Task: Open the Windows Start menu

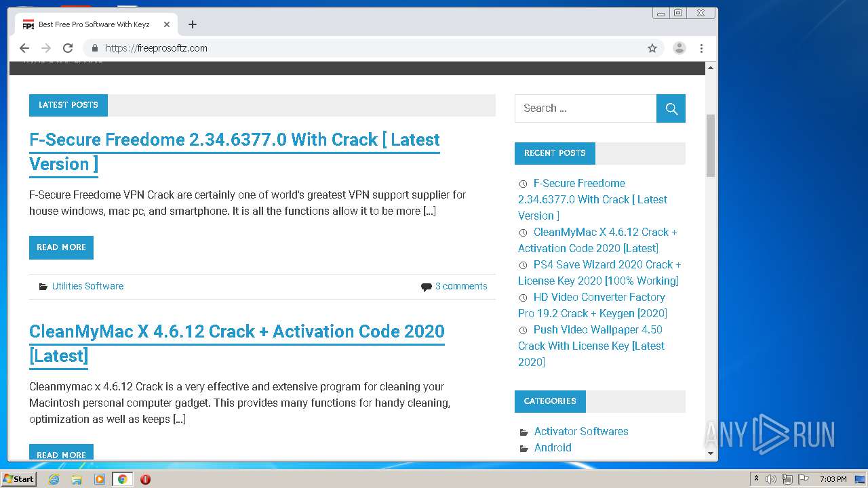Action: (x=18, y=479)
